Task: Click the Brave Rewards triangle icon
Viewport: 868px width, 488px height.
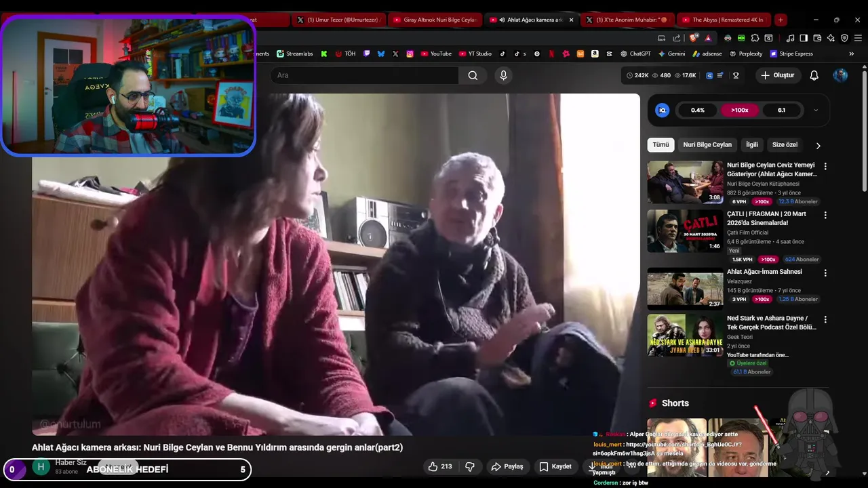Action: tap(708, 39)
